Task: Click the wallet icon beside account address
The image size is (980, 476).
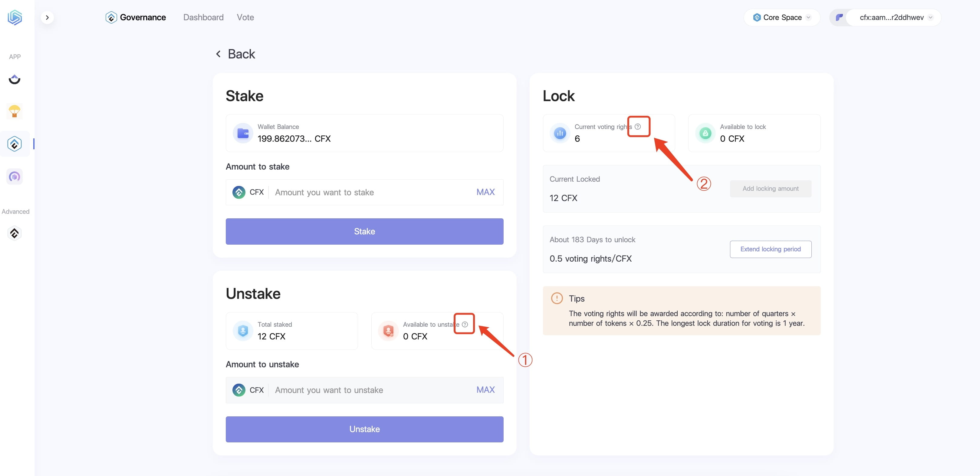Action: click(839, 18)
